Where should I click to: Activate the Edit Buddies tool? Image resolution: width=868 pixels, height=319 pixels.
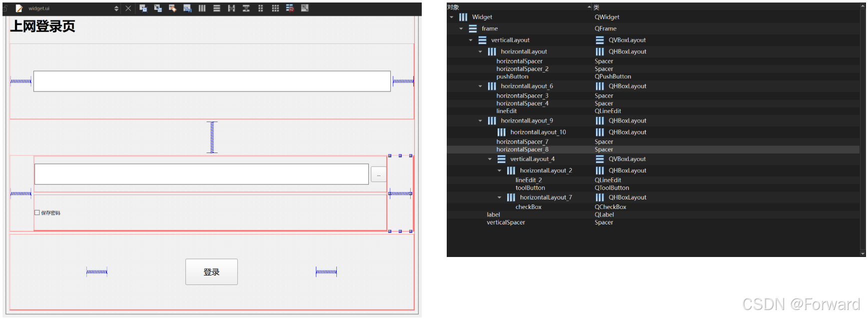coord(172,8)
